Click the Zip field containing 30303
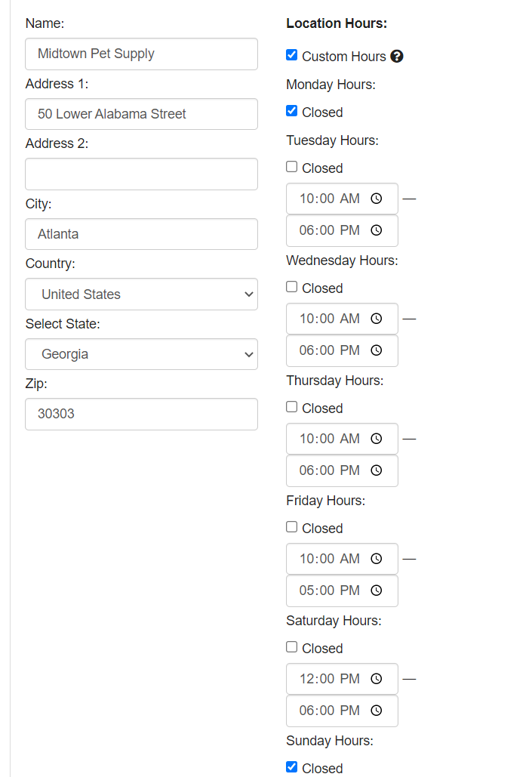Image resolution: width=532 pixels, height=777 pixels. [141, 414]
